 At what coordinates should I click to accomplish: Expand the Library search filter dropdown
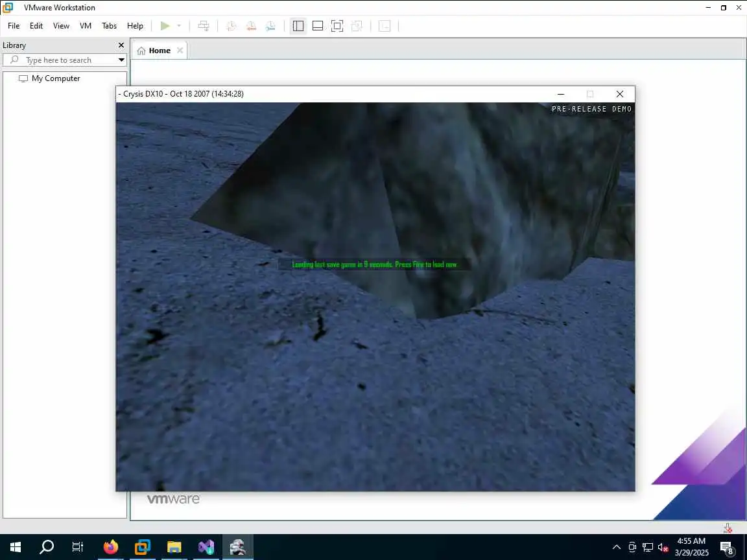tap(121, 60)
